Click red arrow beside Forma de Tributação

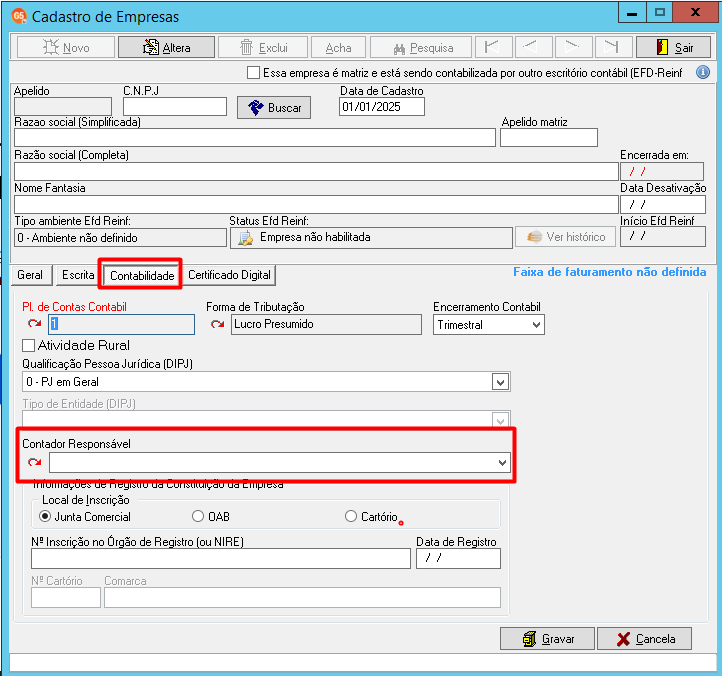(217, 324)
